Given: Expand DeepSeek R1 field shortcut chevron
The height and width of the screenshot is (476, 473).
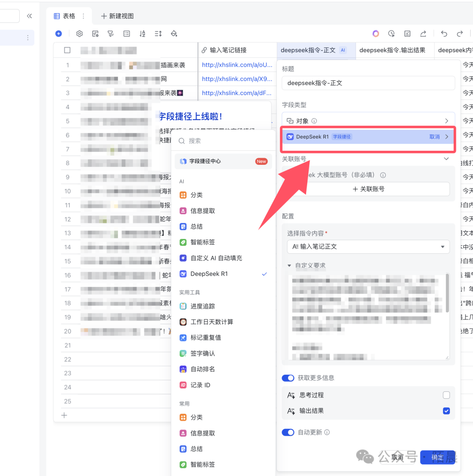Looking at the screenshot, I should [x=447, y=137].
